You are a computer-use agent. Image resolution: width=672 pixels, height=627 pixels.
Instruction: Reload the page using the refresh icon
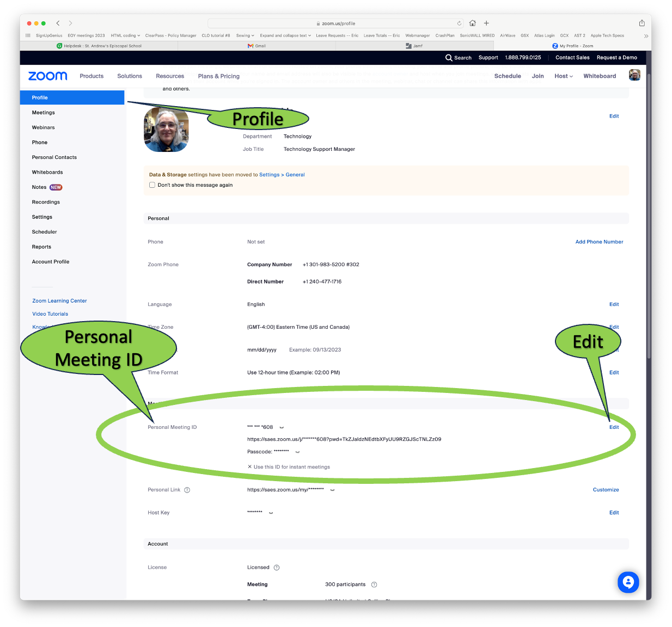(x=459, y=23)
